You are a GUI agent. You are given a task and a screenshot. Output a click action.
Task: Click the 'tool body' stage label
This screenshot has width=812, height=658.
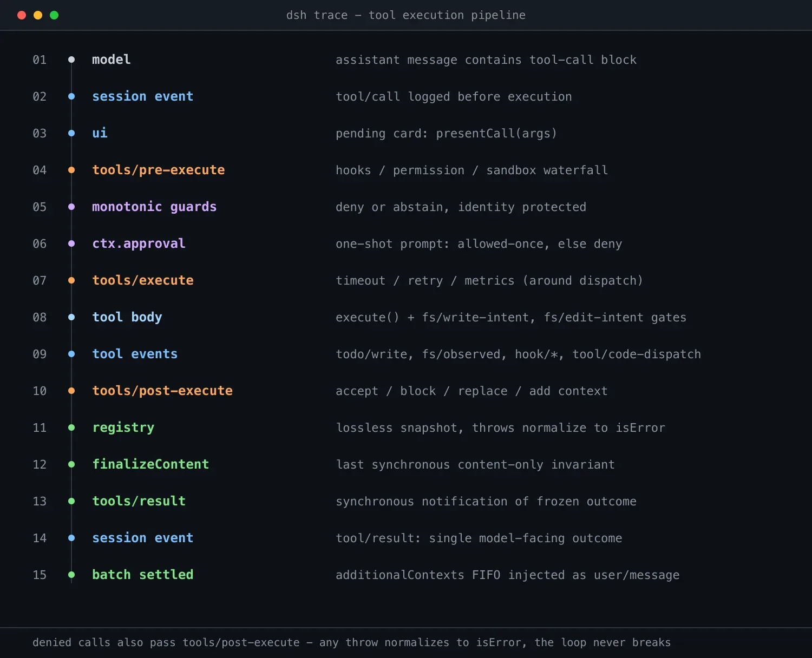(127, 317)
